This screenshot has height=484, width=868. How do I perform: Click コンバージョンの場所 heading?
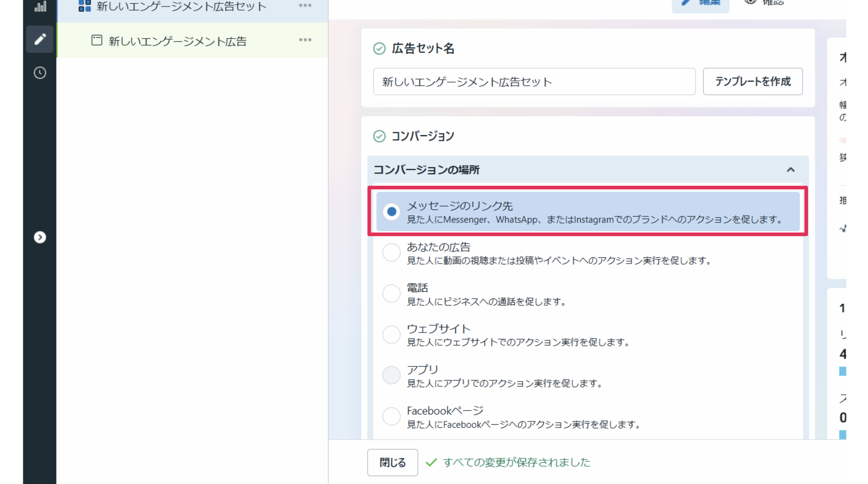click(426, 170)
